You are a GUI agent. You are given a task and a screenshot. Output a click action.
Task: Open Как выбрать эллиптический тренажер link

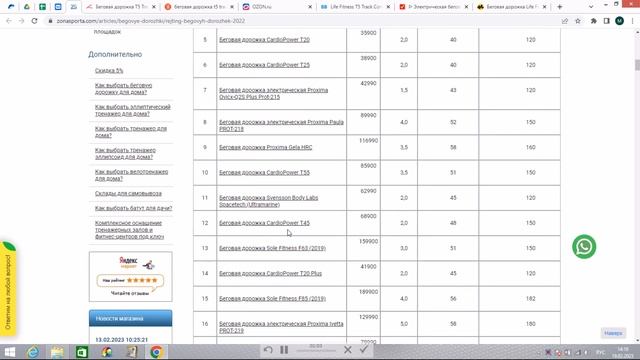point(133,110)
